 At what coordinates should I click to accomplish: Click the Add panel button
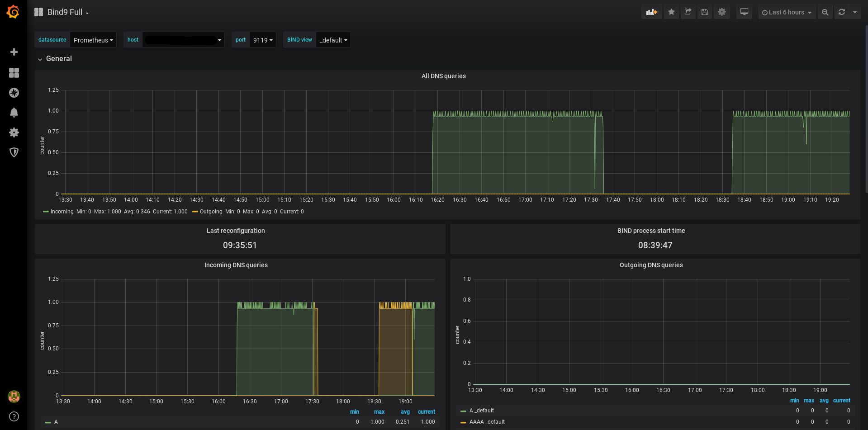651,12
